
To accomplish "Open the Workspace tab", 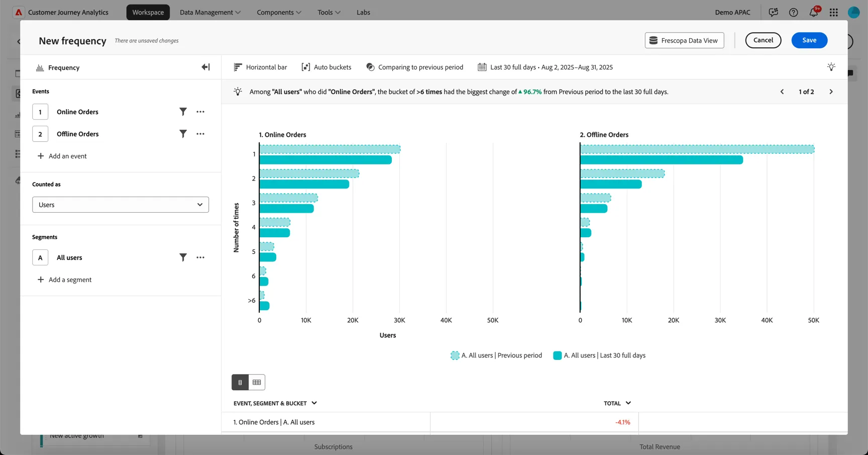I will tap(148, 12).
